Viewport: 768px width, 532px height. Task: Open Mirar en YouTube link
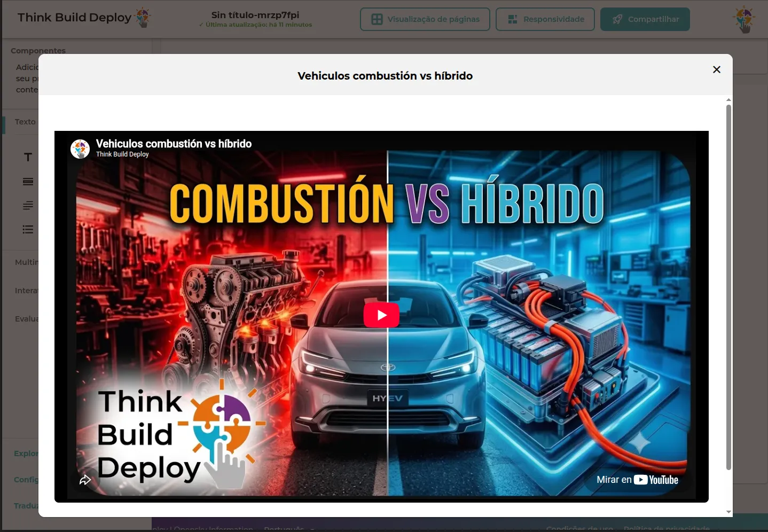tap(637, 480)
